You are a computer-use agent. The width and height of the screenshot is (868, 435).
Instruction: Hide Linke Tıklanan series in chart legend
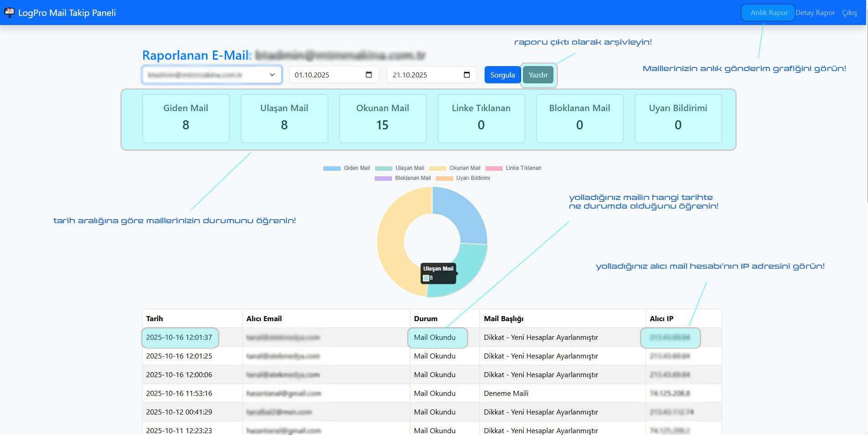coord(513,168)
